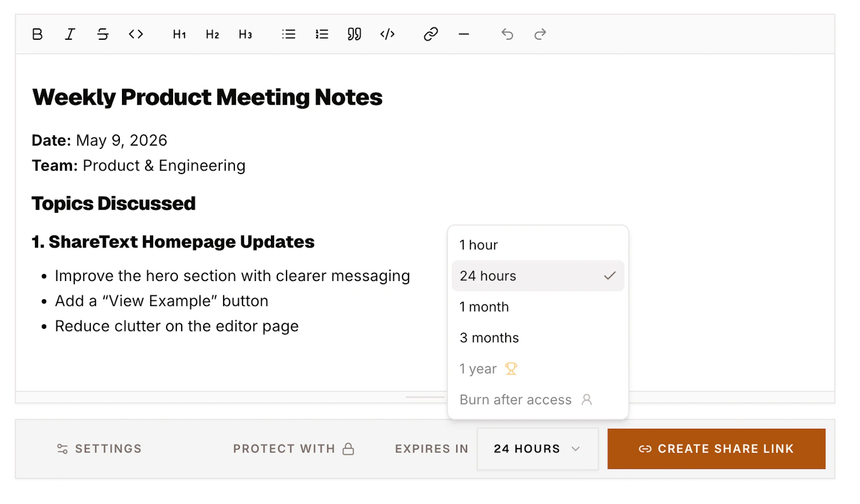Insert a numbered list
Screen dimensions: 860x504
pos(321,34)
